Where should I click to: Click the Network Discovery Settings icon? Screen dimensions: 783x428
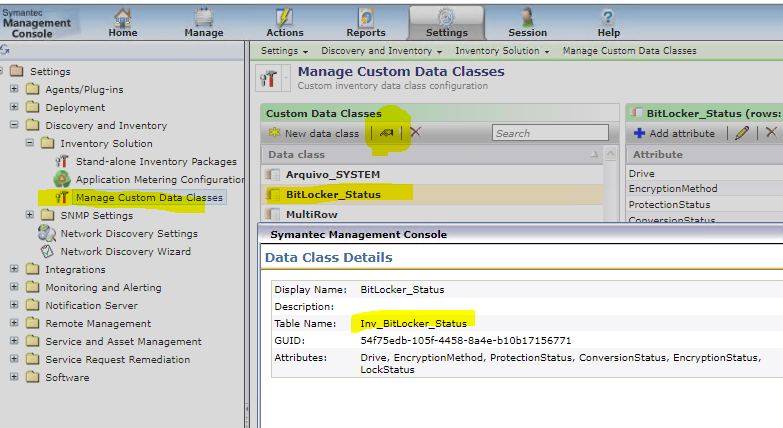click(47, 233)
